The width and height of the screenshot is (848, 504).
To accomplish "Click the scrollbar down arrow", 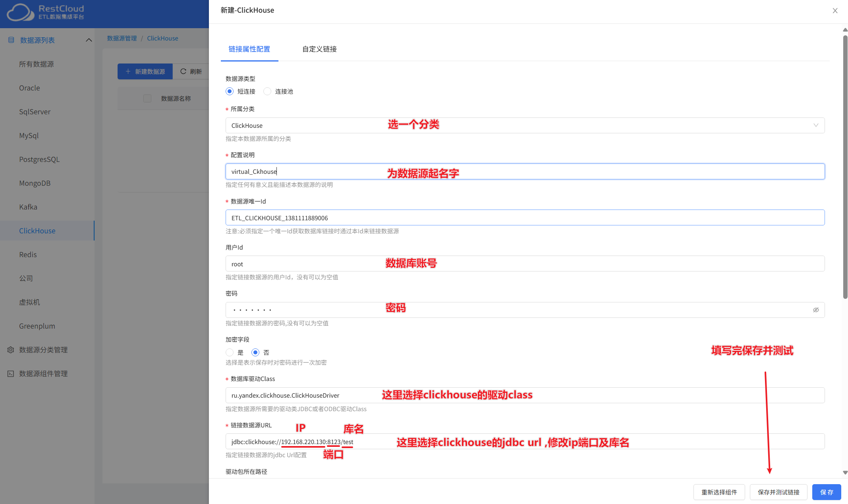I will pos(845,473).
